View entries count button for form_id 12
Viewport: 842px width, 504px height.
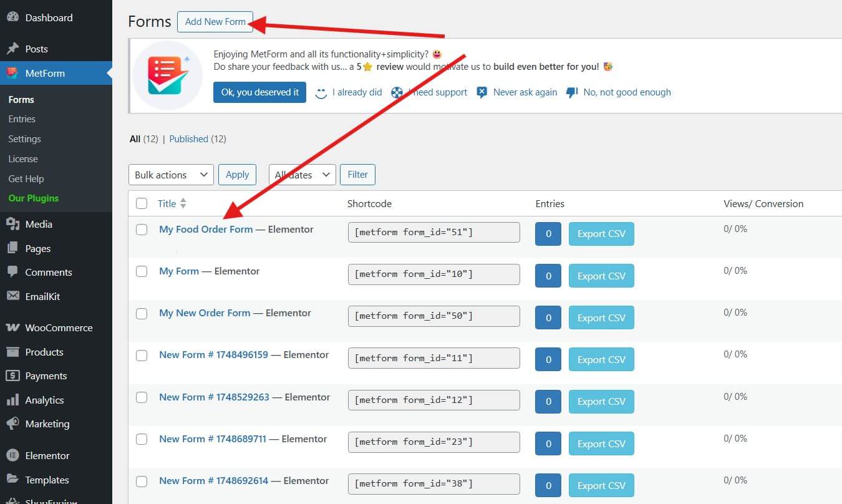[548, 402]
